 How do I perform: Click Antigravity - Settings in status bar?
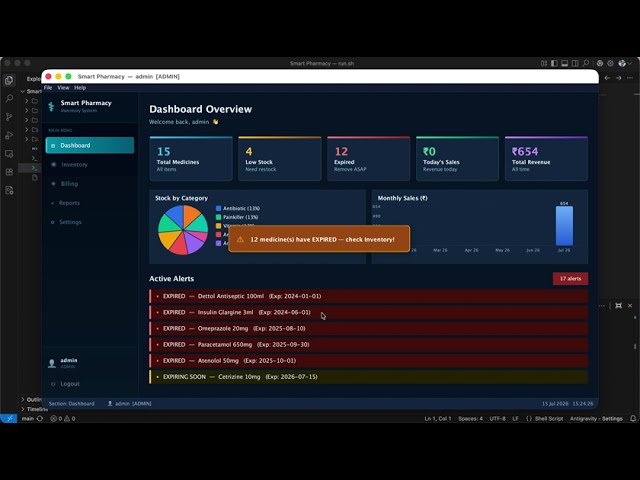(596, 418)
